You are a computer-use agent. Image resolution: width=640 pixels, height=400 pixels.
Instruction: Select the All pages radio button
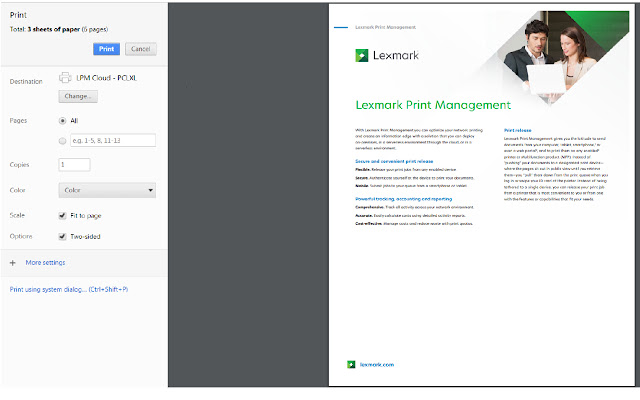[64, 119]
